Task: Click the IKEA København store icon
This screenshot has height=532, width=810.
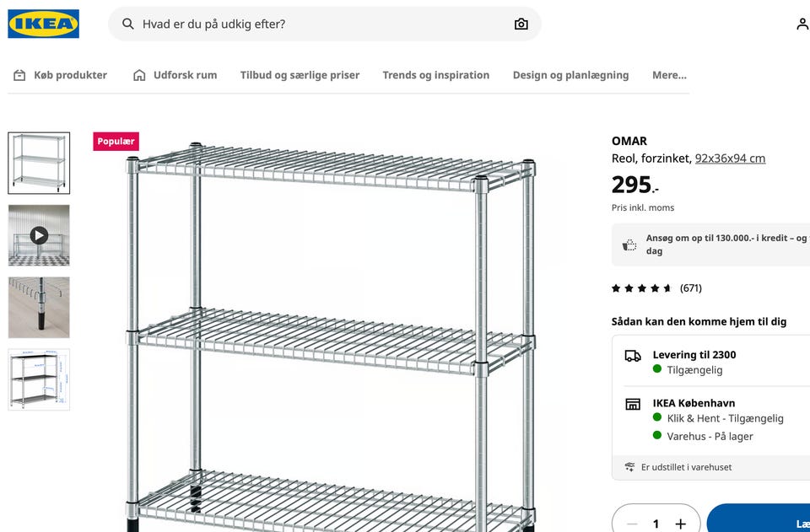Action: (x=633, y=404)
